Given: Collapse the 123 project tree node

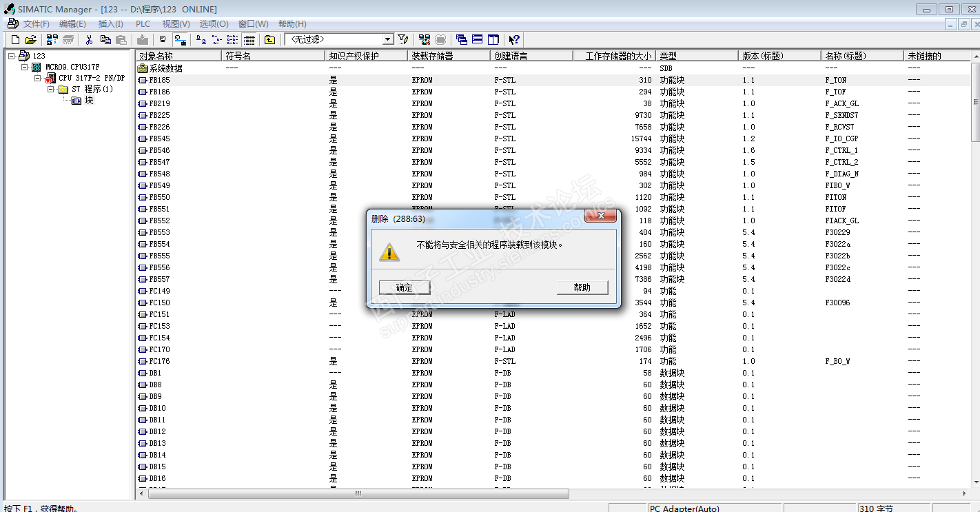Looking at the screenshot, I should coord(11,56).
